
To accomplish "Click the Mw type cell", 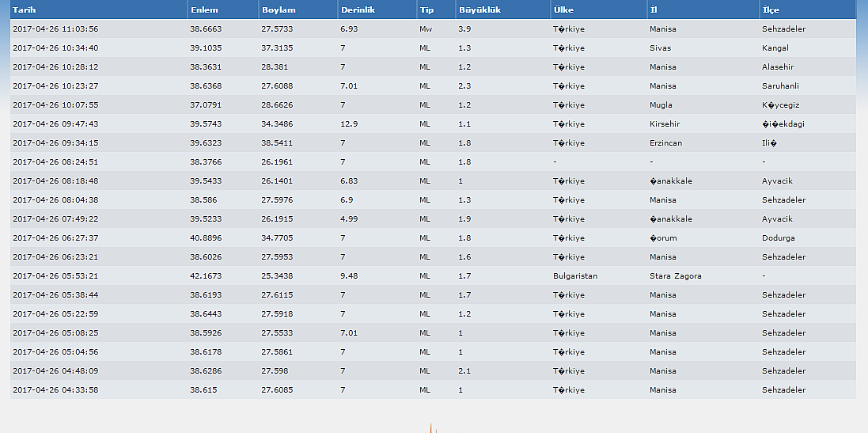I will click(x=425, y=28).
